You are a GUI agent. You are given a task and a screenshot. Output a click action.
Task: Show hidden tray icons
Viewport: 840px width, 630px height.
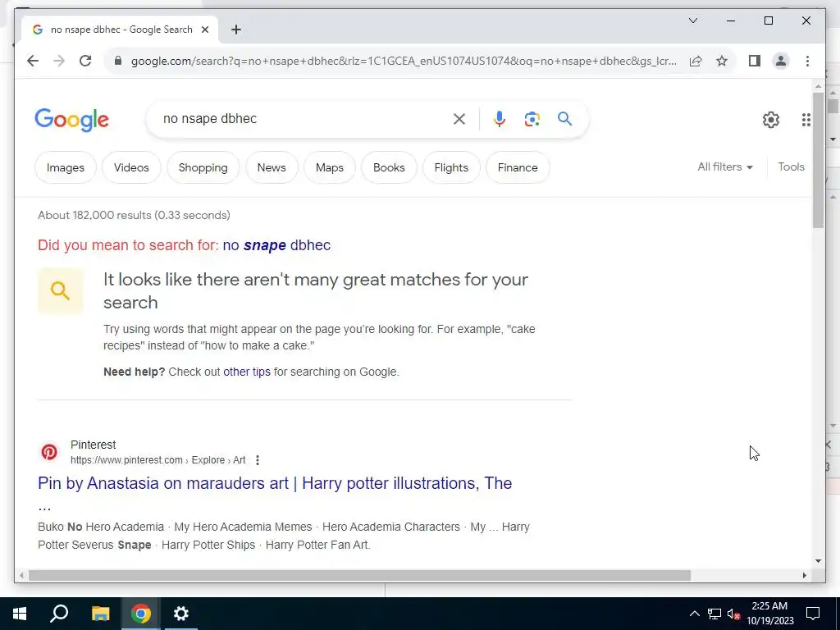click(x=694, y=614)
